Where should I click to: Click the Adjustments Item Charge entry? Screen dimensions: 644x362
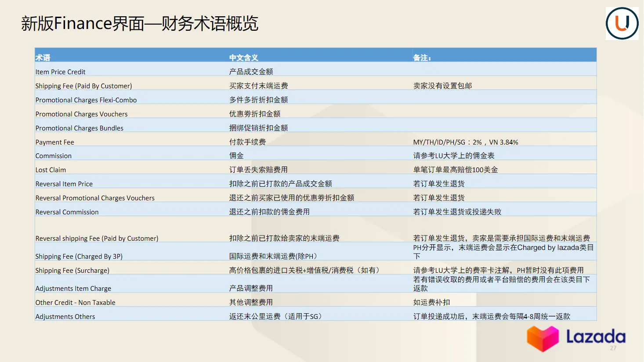click(x=73, y=288)
